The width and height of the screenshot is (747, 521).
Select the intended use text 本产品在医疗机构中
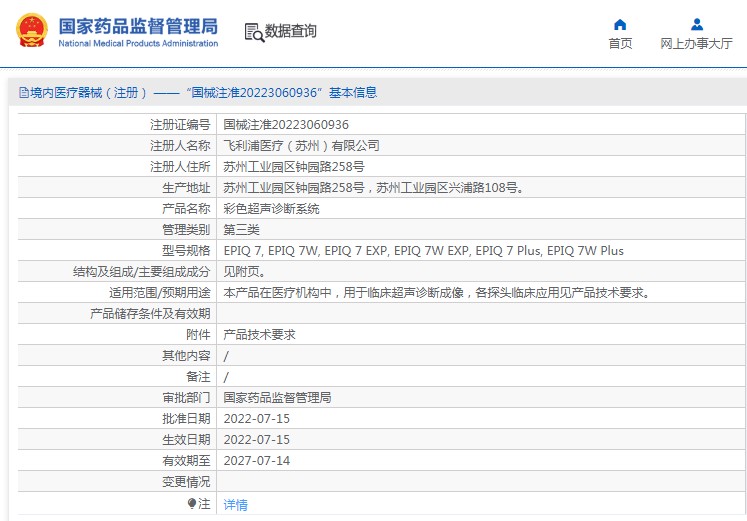click(437, 292)
